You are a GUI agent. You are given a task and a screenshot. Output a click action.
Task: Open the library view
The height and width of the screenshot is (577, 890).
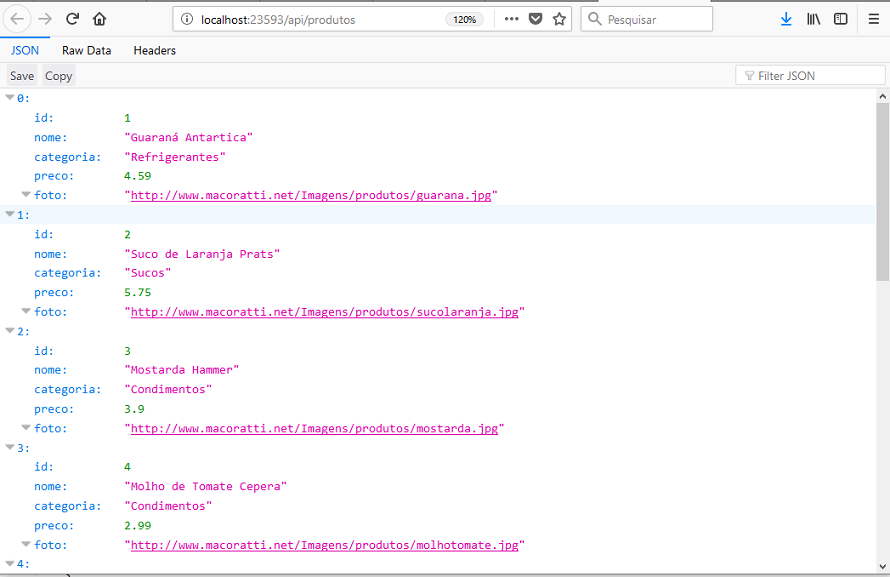813,19
